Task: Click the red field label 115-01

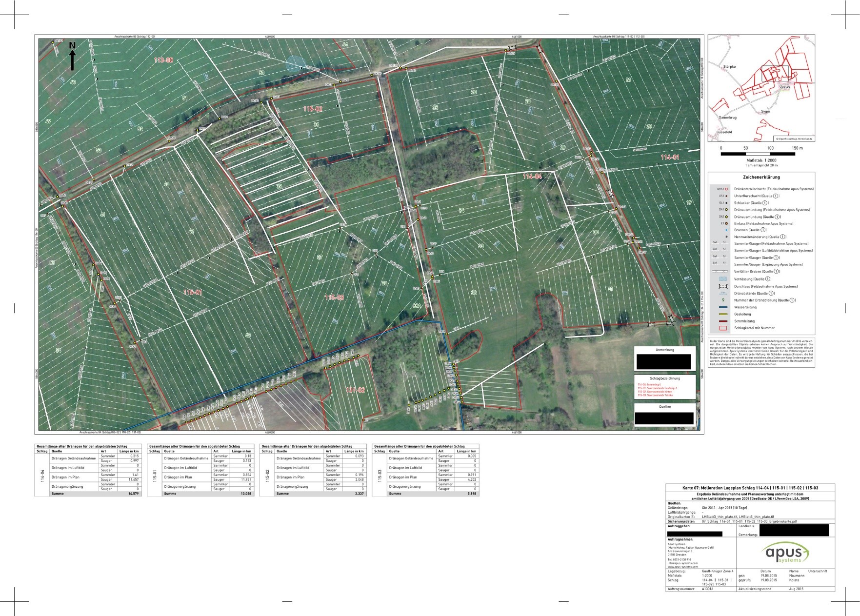Action: click(193, 292)
